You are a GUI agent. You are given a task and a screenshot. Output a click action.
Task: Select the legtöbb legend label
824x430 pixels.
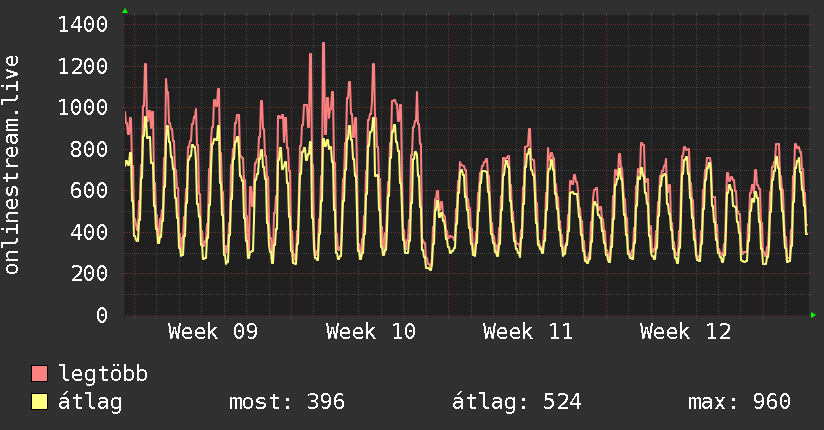[103, 373]
